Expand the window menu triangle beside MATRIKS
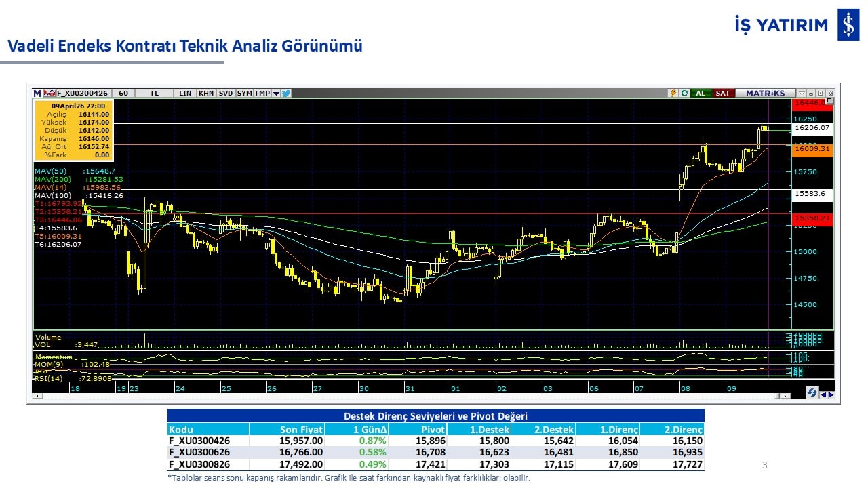This screenshot has width=868, height=488. (802, 94)
